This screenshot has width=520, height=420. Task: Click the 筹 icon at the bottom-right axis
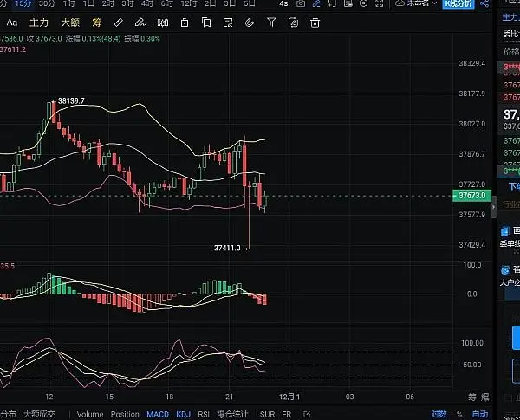pyautogui.click(x=472, y=397)
